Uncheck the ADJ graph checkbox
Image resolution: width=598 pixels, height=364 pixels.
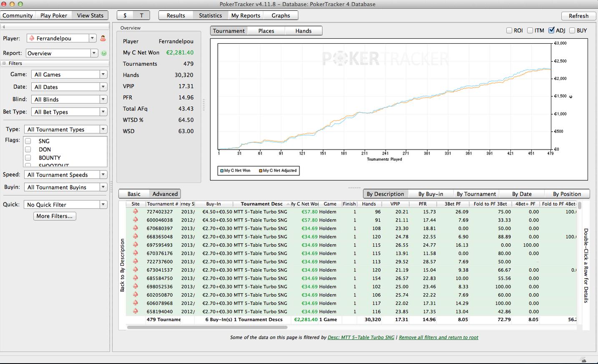pos(551,30)
